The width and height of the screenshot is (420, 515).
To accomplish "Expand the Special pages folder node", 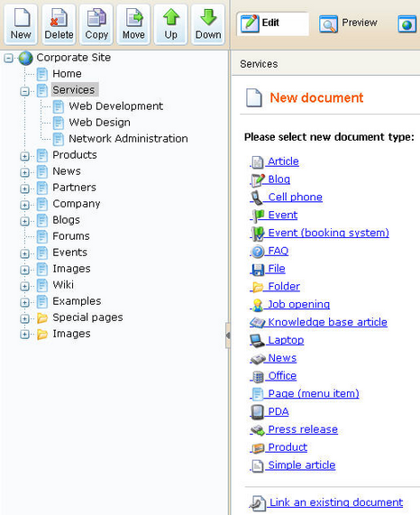I will tap(24, 318).
